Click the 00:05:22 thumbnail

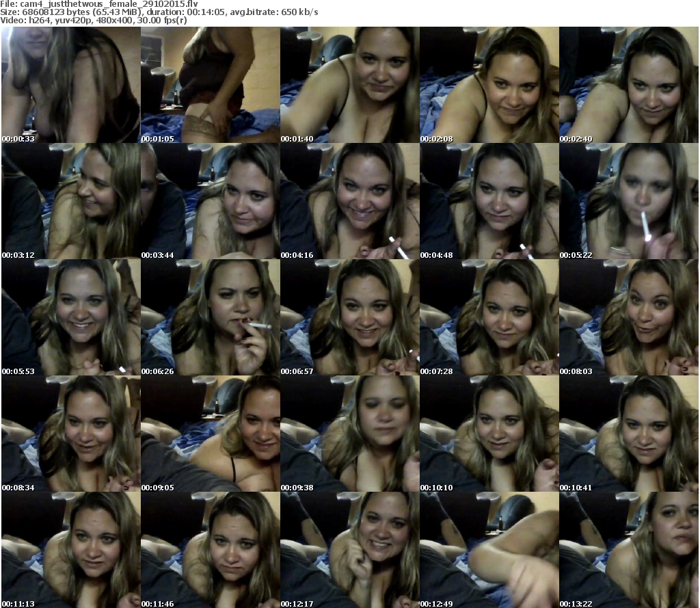click(629, 201)
